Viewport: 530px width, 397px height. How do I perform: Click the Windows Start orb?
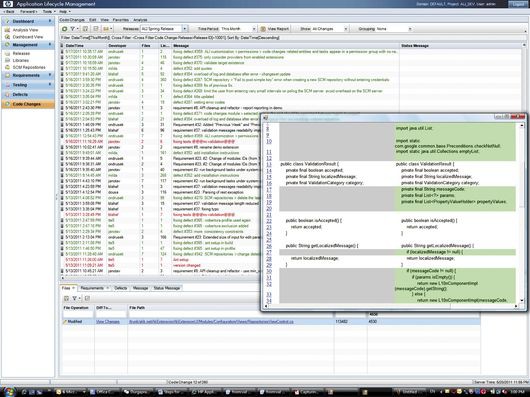click(8, 392)
